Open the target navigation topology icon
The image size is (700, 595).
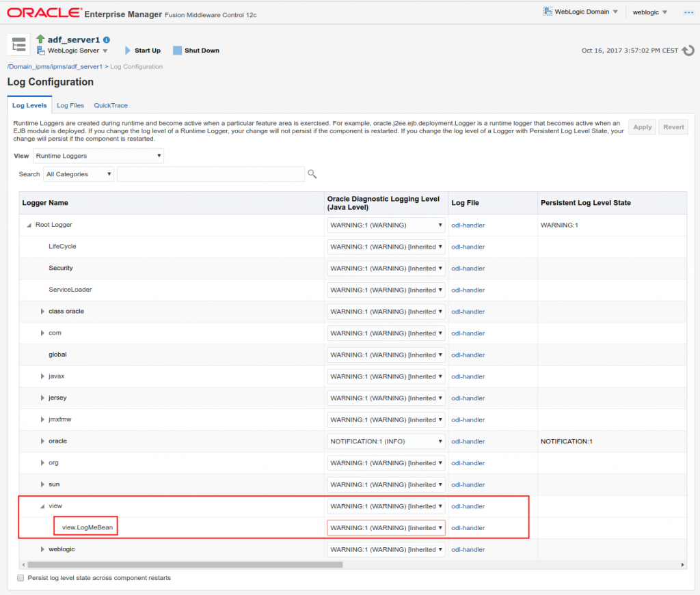(18, 44)
